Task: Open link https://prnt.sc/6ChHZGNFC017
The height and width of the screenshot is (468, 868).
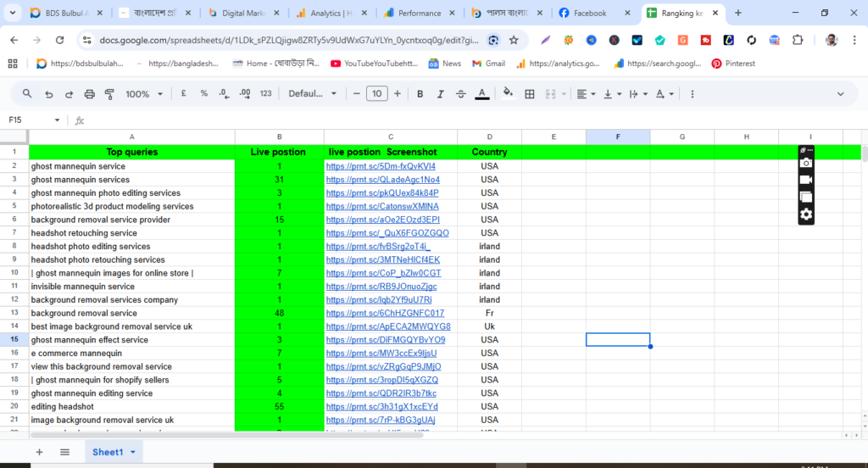Action: tap(385, 313)
